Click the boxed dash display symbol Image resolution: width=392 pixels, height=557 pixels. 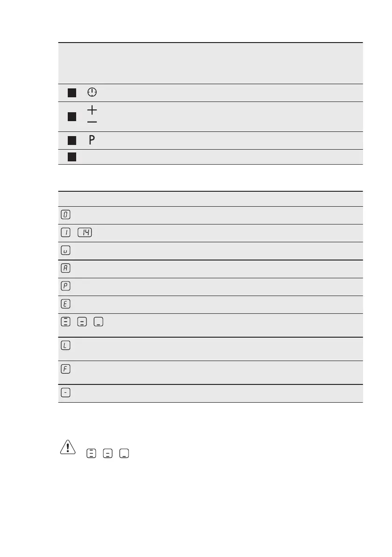click(x=65, y=393)
